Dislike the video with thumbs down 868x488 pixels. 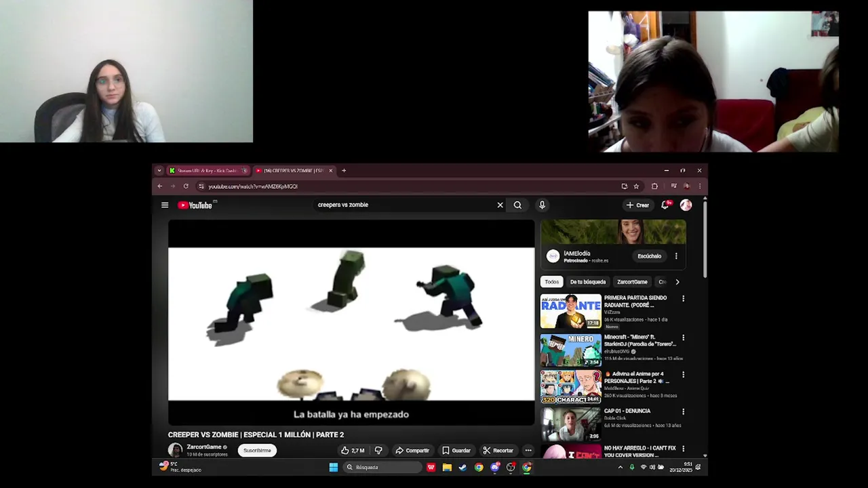(x=378, y=450)
